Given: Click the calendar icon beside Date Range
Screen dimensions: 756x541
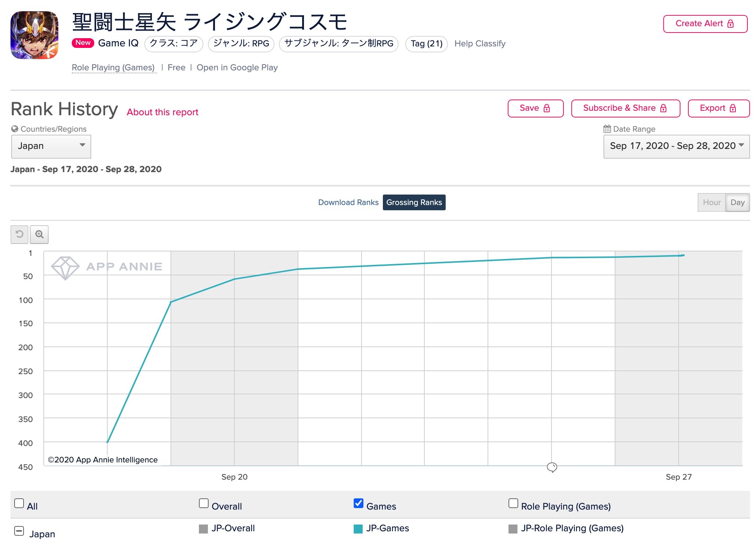Looking at the screenshot, I should tap(607, 129).
